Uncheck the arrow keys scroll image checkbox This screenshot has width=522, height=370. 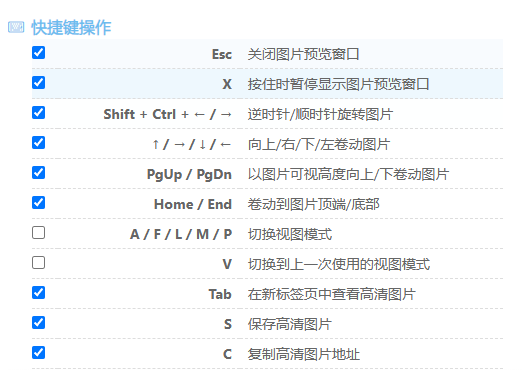click(x=39, y=143)
